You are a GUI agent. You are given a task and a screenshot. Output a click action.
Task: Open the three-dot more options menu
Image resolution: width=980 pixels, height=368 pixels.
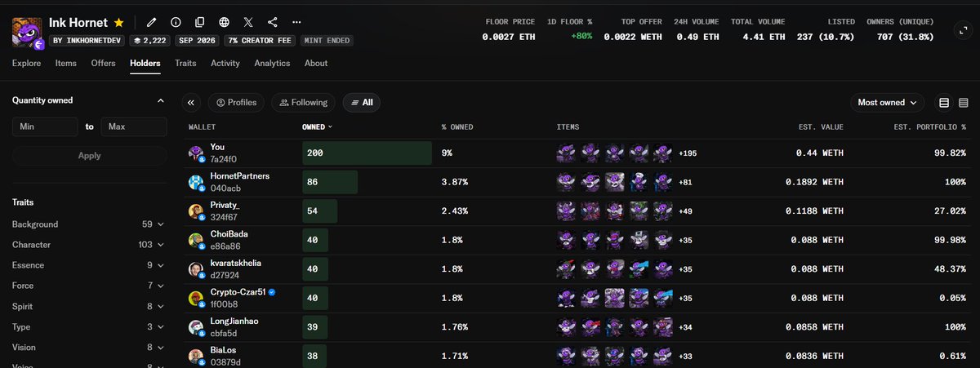(x=296, y=23)
